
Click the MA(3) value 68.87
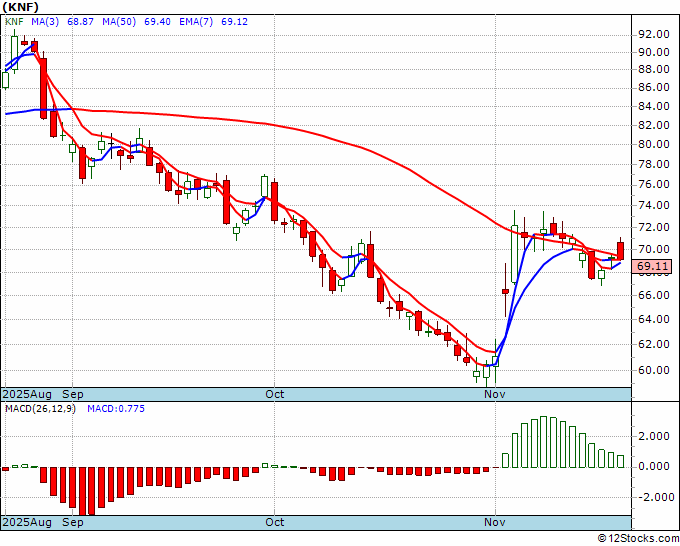80,21
